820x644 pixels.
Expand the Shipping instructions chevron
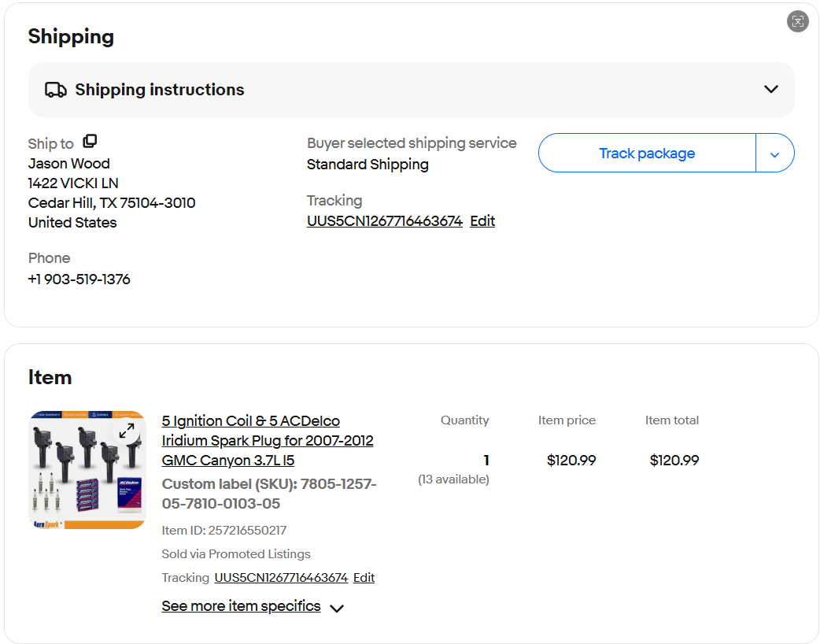click(x=770, y=90)
